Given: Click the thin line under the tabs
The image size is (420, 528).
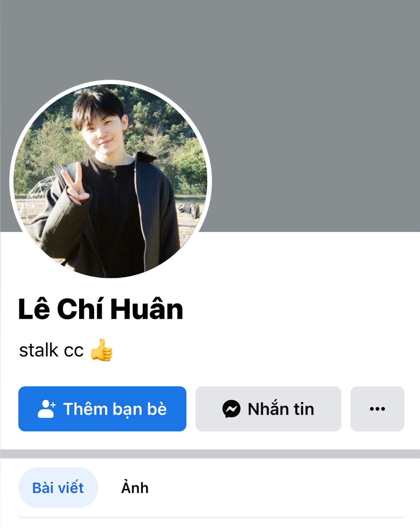Looking at the screenshot, I should pos(211,517).
